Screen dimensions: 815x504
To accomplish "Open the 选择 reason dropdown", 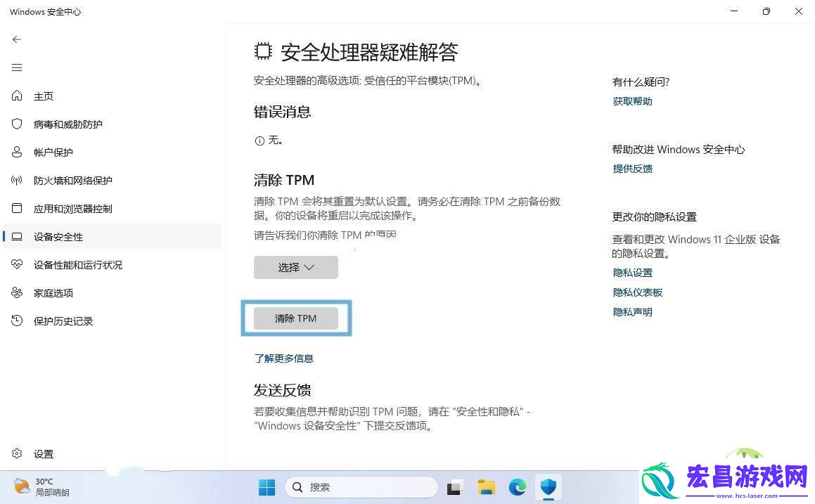I will coord(296,267).
